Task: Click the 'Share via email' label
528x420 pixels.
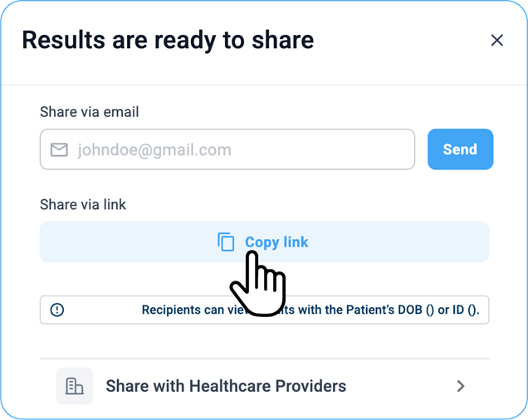Action: [x=90, y=111]
